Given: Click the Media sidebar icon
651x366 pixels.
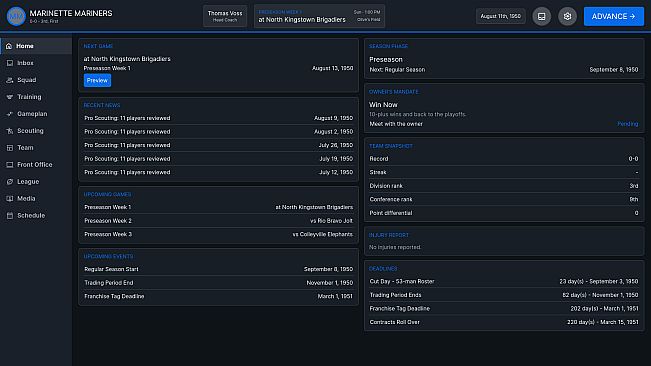Looking at the screenshot, I should [x=10, y=199].
